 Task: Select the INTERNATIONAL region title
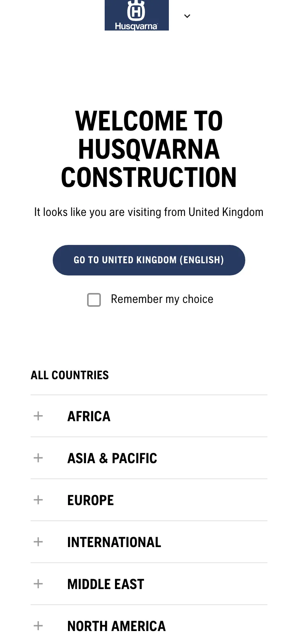(x=114, y=542)
